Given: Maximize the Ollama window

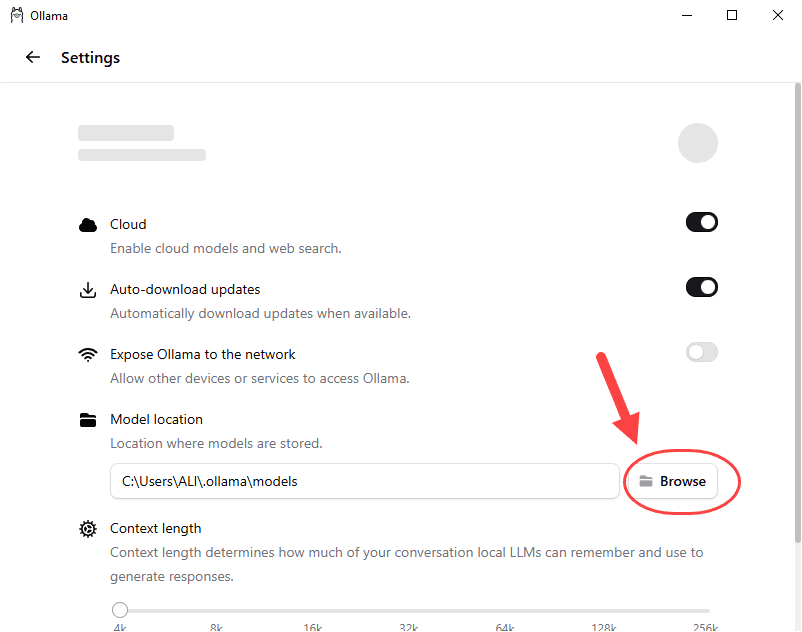Looking at the screenshot, I should click(x=732, y=15).
